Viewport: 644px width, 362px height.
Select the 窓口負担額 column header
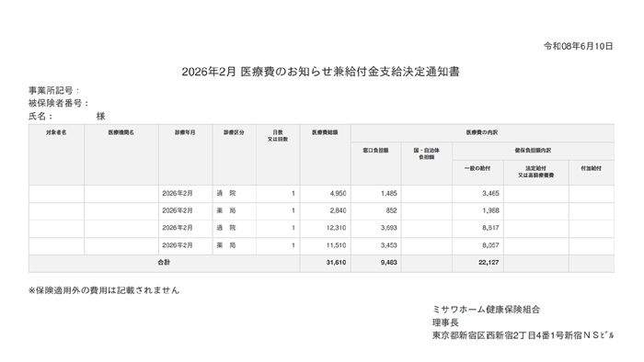(375, 151)
